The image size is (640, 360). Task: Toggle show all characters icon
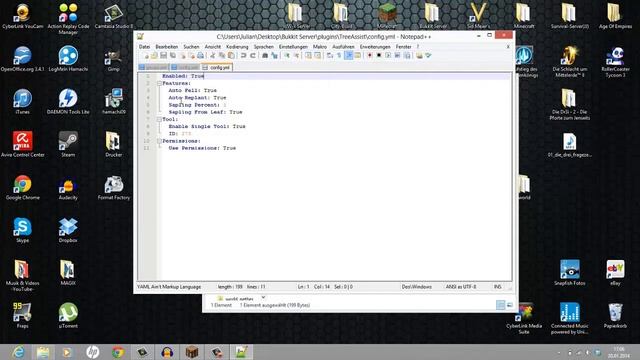point(338,56)
